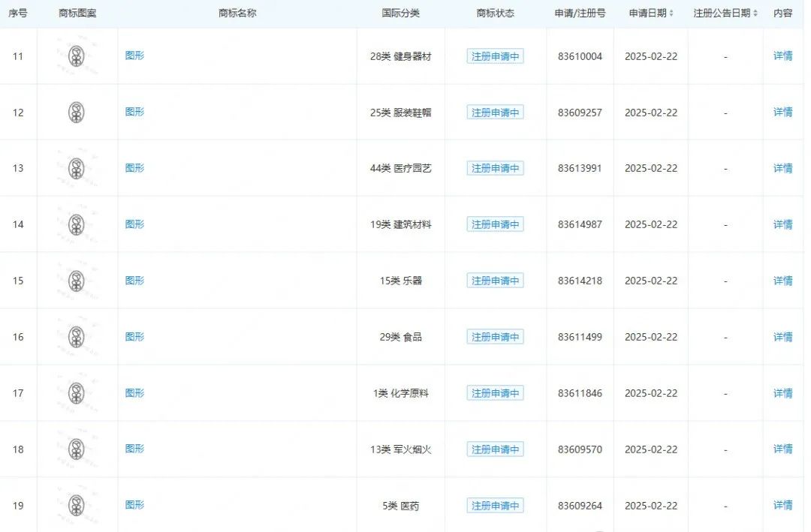Select the 国际分类 column header

click(400, 14)
